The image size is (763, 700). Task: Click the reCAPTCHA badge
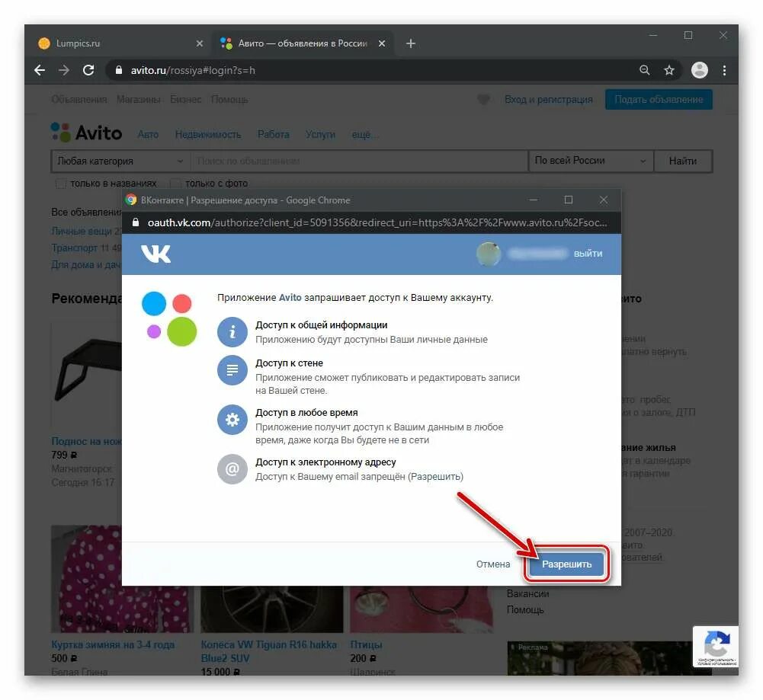point(716,647)
